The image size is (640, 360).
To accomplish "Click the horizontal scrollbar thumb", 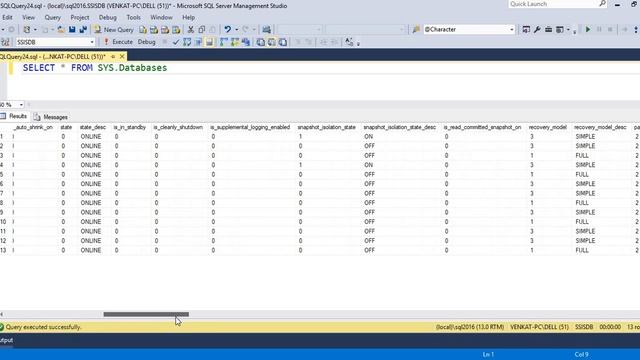I will (146, 314).
